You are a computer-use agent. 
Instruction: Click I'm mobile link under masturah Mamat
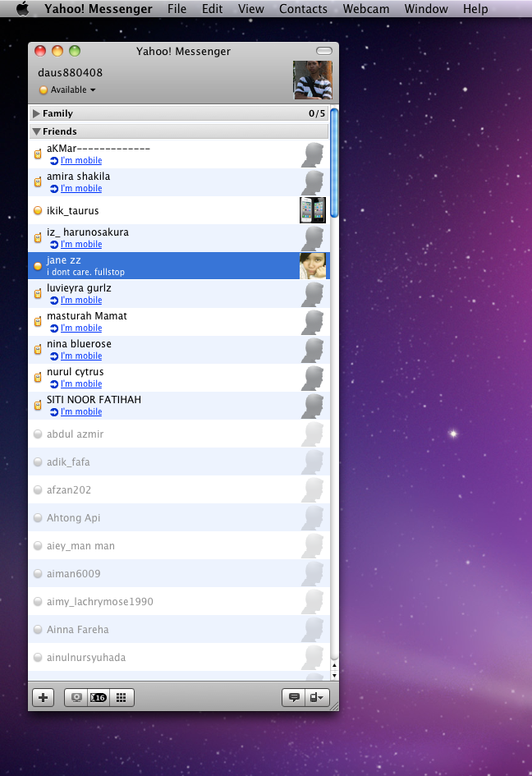pyautogui.click(x=81, y=328)
